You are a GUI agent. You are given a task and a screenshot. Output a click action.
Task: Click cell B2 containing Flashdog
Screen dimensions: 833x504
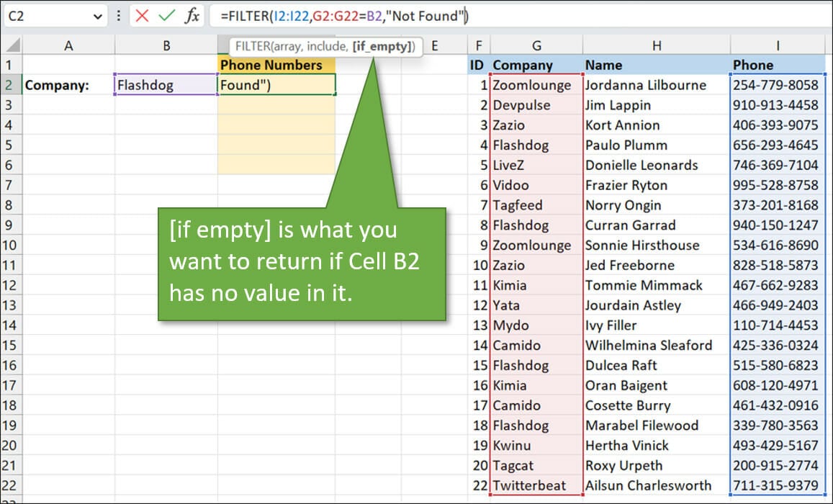pyautogui.click(x=166, y=85)
